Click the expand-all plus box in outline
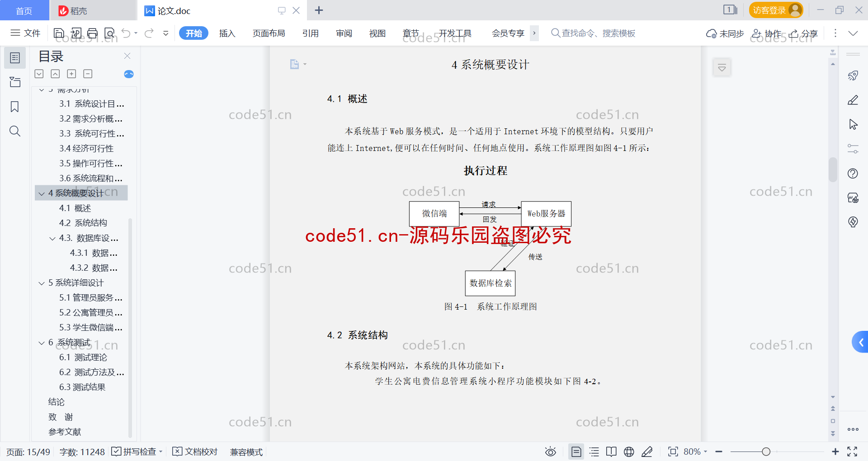 pyautogui.click(x=71, y=74)
